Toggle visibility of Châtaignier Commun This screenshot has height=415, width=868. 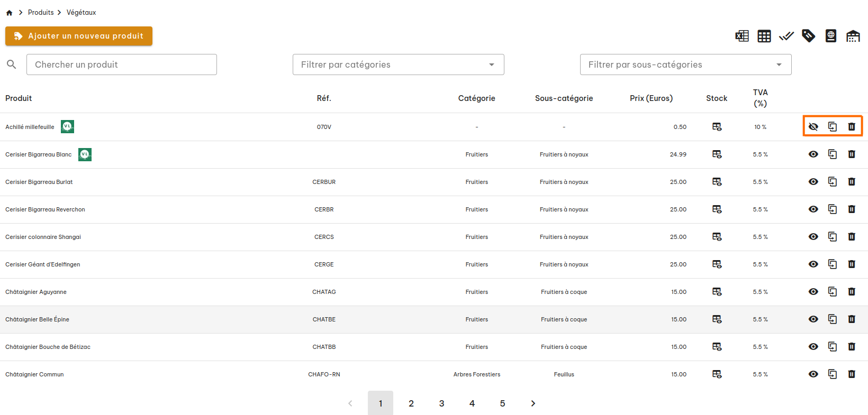click(813, 374)
